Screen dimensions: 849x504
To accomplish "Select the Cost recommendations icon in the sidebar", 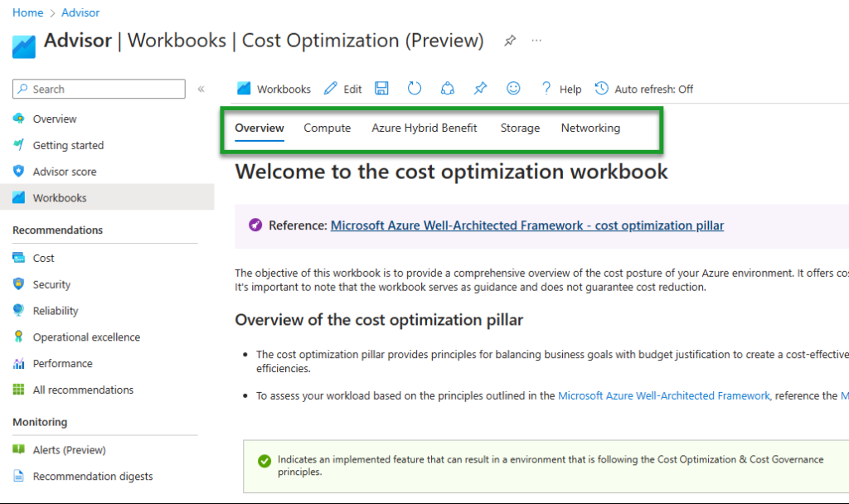I will point(18,258).
